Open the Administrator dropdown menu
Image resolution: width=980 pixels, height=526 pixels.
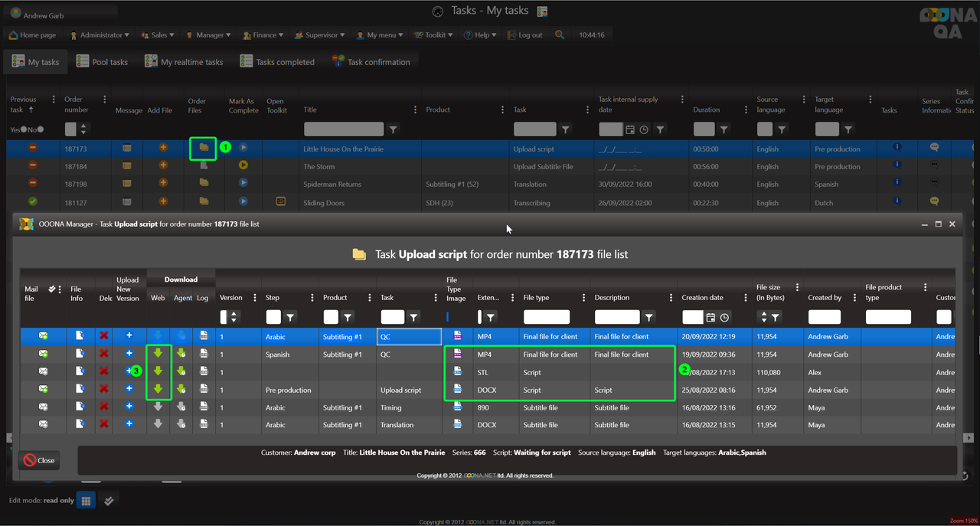click(100, 35)
